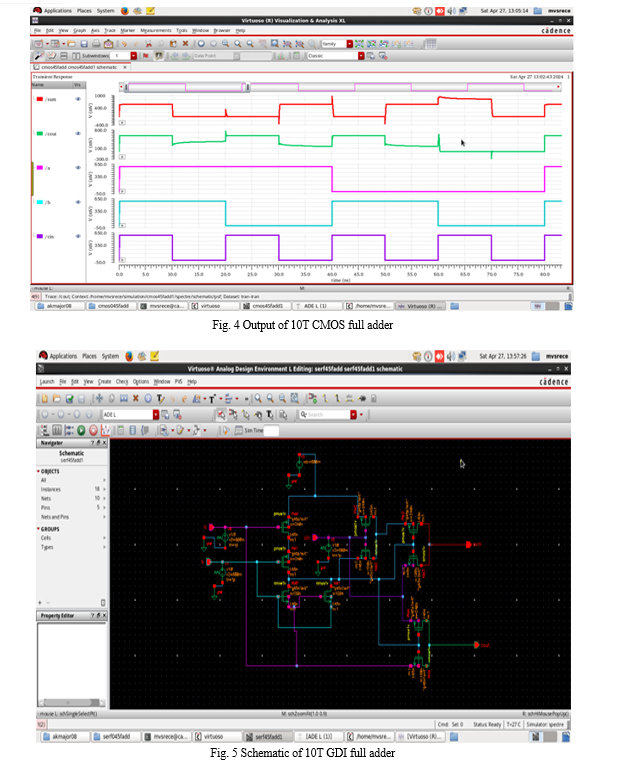This screenshot has height=765, width=624.
Task: Open the Subwindows count dropdown
Action: (133, 56)
